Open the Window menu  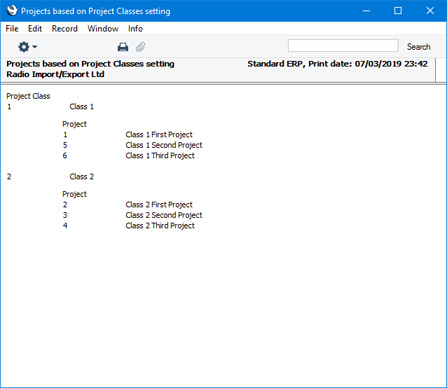click(x=103, y=29)
